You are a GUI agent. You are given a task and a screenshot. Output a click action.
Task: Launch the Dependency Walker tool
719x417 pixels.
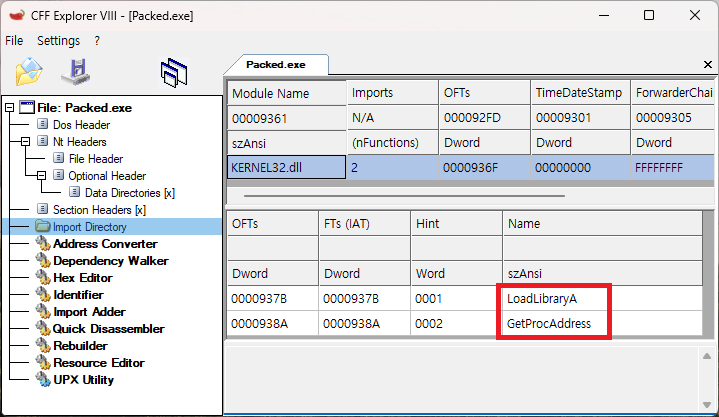pos(110,261)
